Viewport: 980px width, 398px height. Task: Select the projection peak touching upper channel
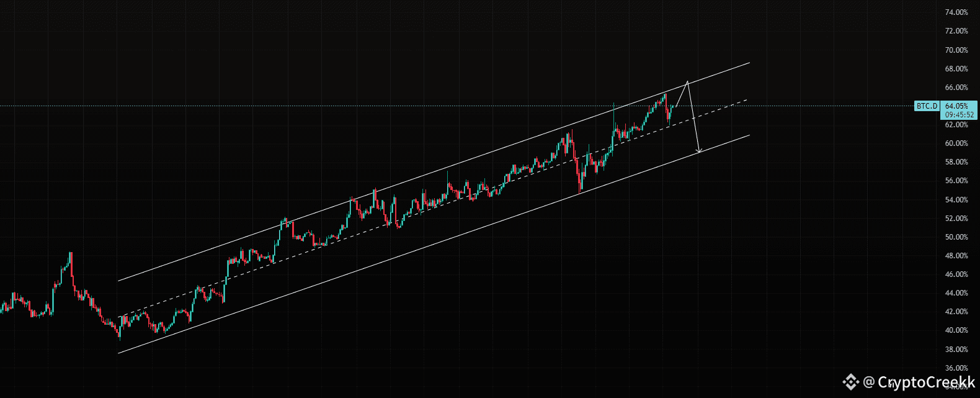687,82
